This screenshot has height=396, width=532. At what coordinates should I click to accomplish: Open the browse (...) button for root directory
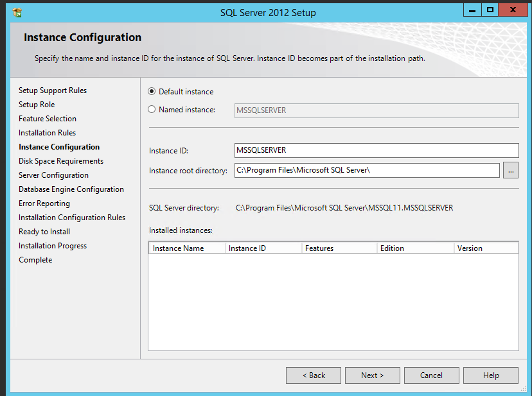click(511, 171)
